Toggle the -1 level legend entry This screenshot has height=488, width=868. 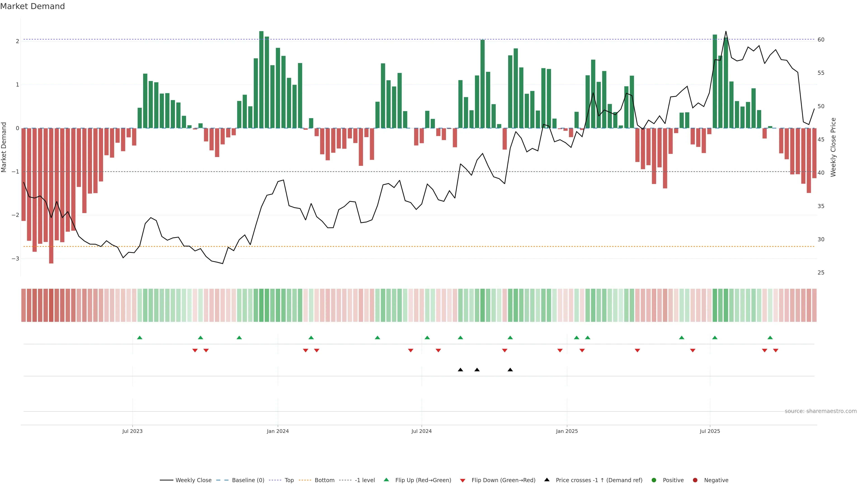[x=365, y=480]
